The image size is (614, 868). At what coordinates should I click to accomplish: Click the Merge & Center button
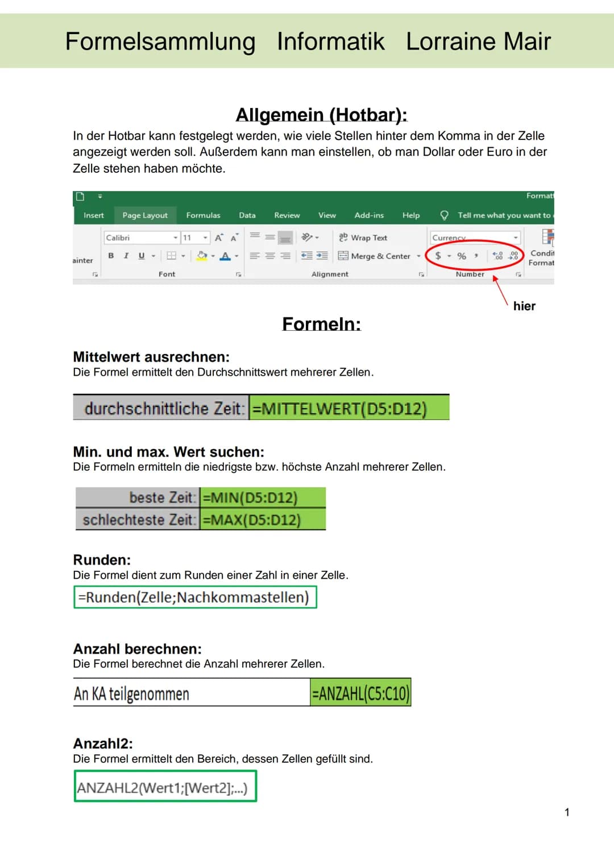374,256
